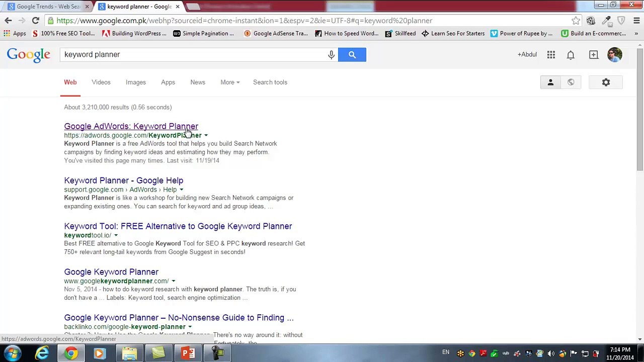Open the 100% Free SEO Tool bookmark
Screen dimensions: 644x362
pos(63,34)
